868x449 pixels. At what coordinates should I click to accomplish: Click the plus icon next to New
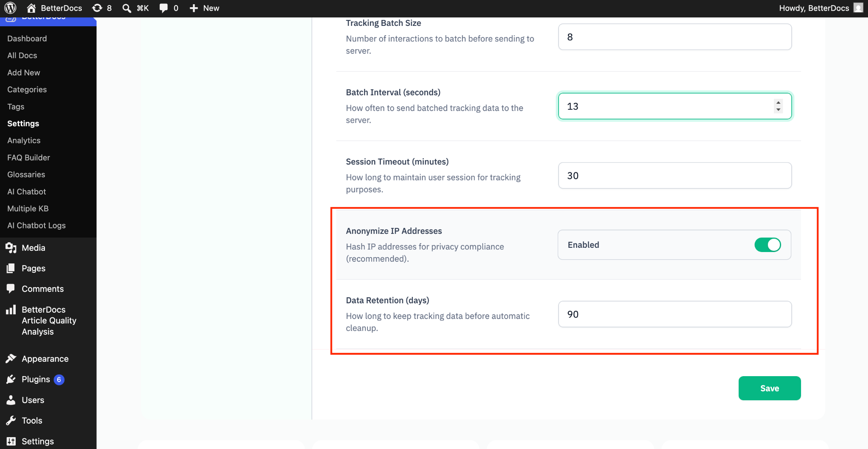coord(194,8)
